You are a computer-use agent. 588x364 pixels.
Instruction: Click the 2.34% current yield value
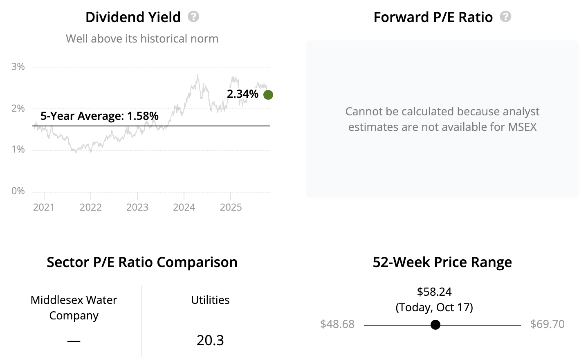coord(242,94)
